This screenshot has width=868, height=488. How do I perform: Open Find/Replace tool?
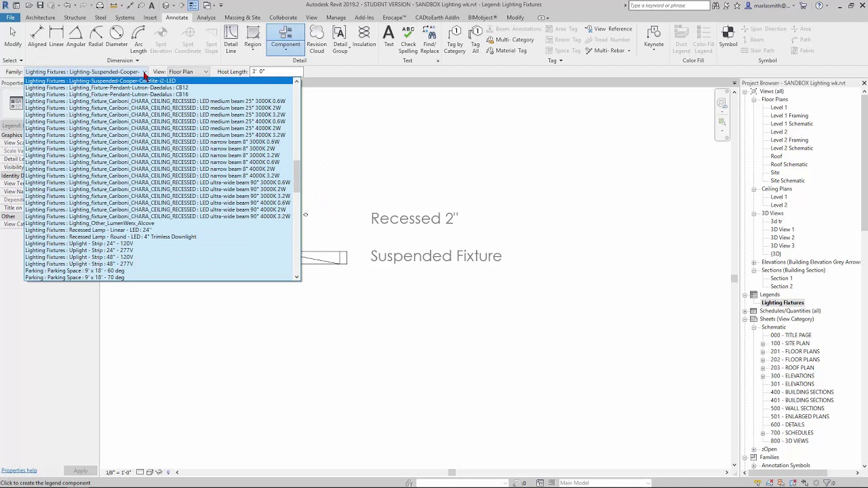coord(429,39)
